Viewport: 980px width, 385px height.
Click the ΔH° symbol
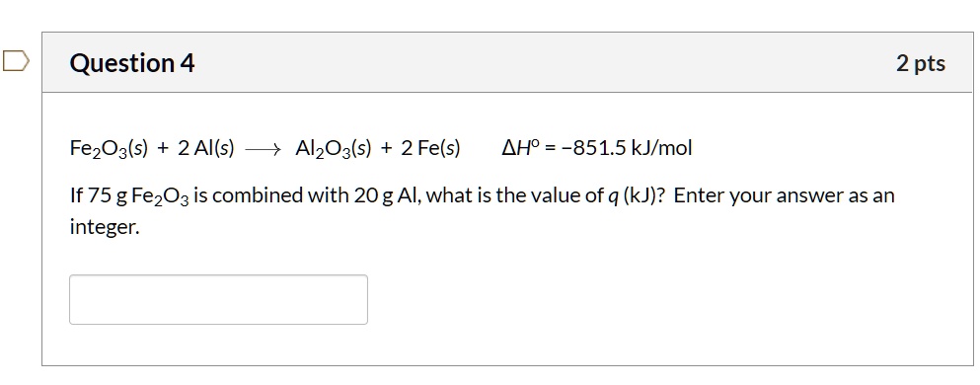(x=520, y=147)
